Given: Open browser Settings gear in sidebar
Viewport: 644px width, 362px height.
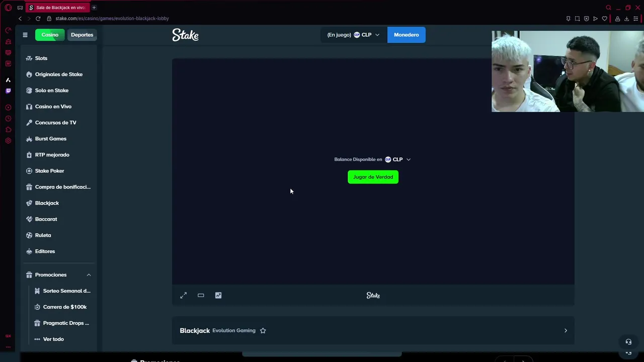Looking at the screenshot, I should click(8, 141).
